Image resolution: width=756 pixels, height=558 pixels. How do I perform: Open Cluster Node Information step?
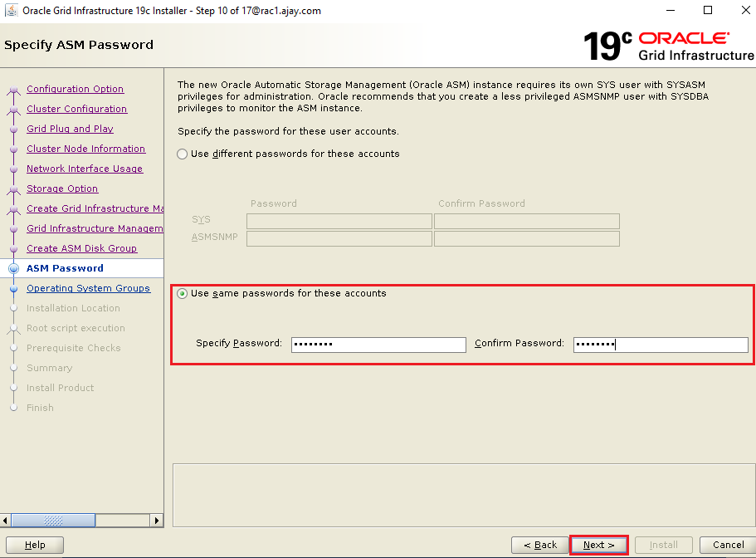click(85, 149)
